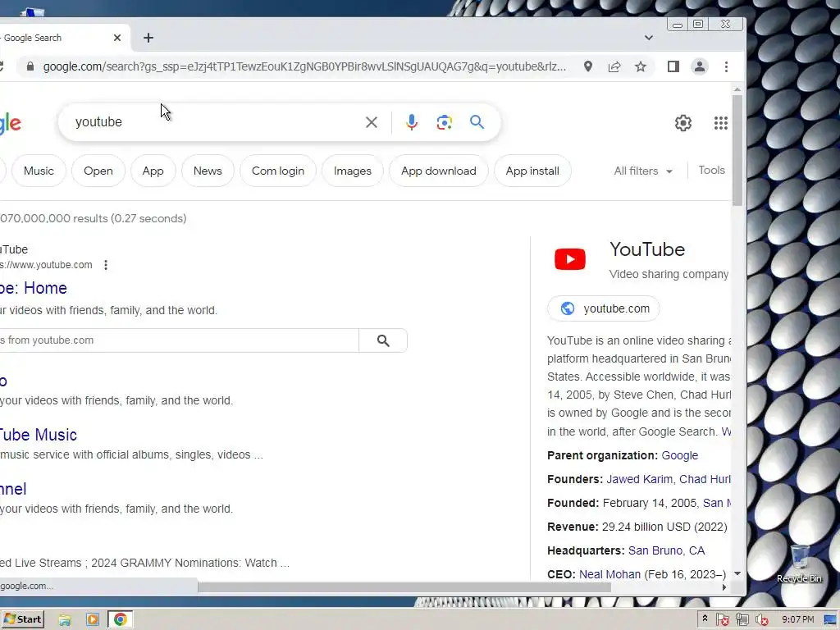Toggle the Chrome side panel icon
This screenshot has width=840, height=630.
[x=673, y=66]
